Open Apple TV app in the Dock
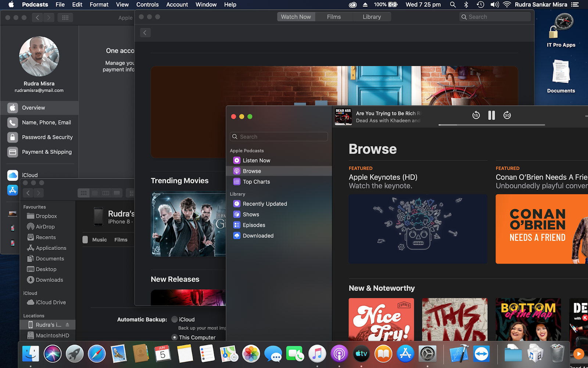Image resolution: width=588 pixels, height=368 pixels. click(361, 354)
